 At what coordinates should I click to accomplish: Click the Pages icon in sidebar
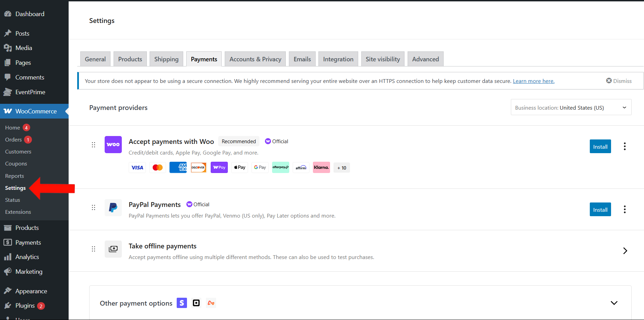click(x=8, y=63)
